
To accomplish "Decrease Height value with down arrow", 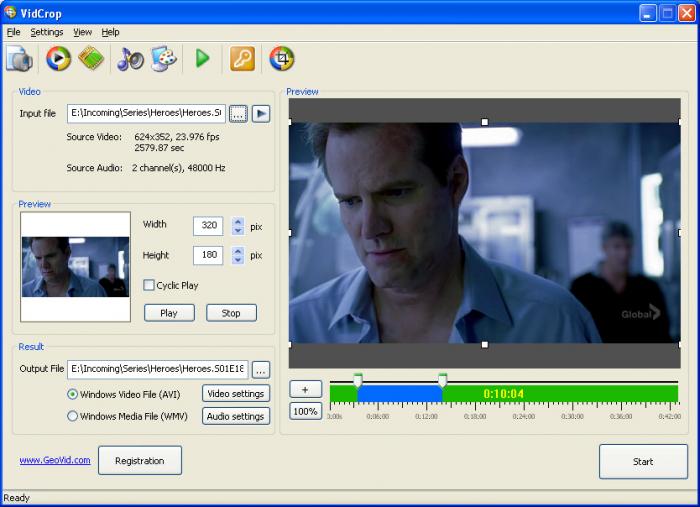I will point(238,260).
